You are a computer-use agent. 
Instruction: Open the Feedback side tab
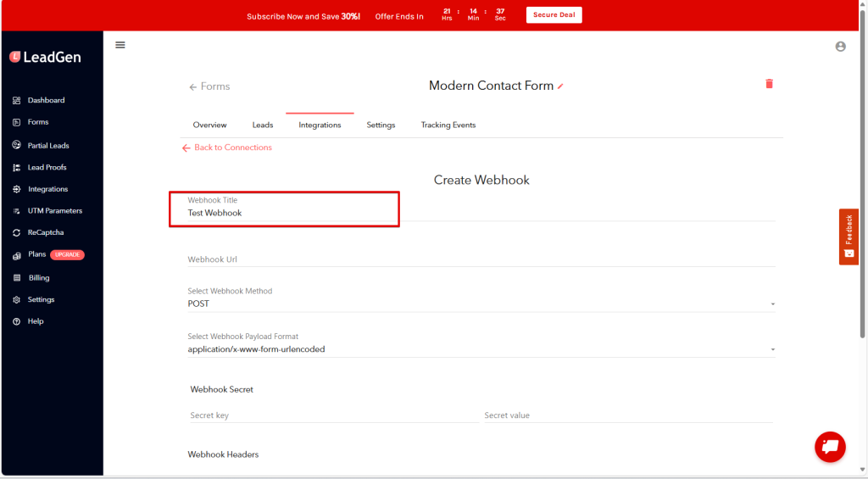pos(849,237)
